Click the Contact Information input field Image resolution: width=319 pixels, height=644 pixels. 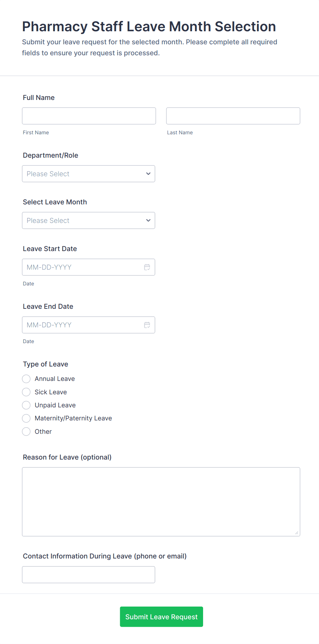(x=88, y=575)
